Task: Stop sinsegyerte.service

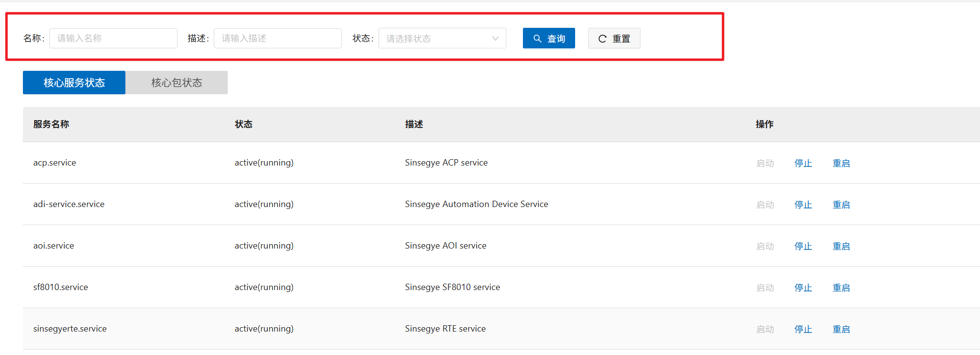Action: pos(803,329)
